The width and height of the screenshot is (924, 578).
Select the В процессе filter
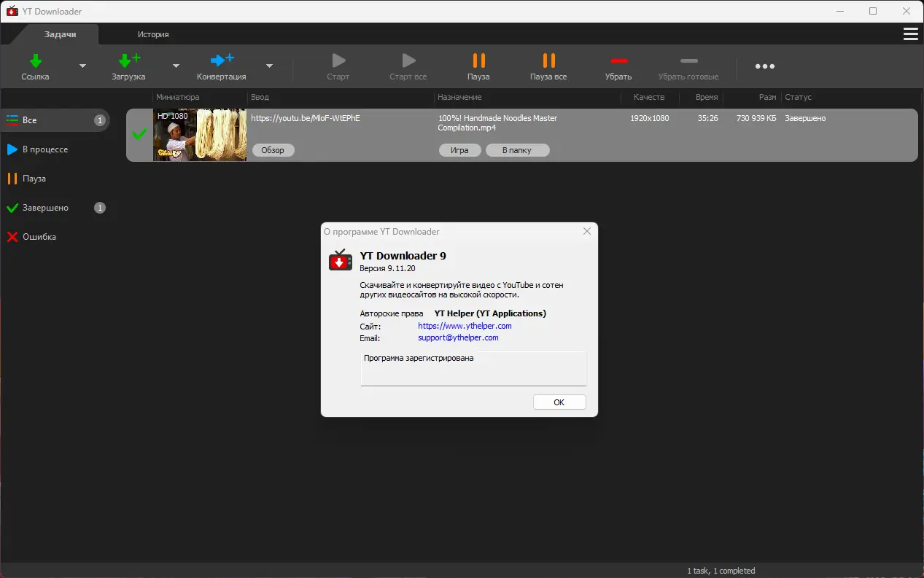pyautogui.click(x=55, y=149)
